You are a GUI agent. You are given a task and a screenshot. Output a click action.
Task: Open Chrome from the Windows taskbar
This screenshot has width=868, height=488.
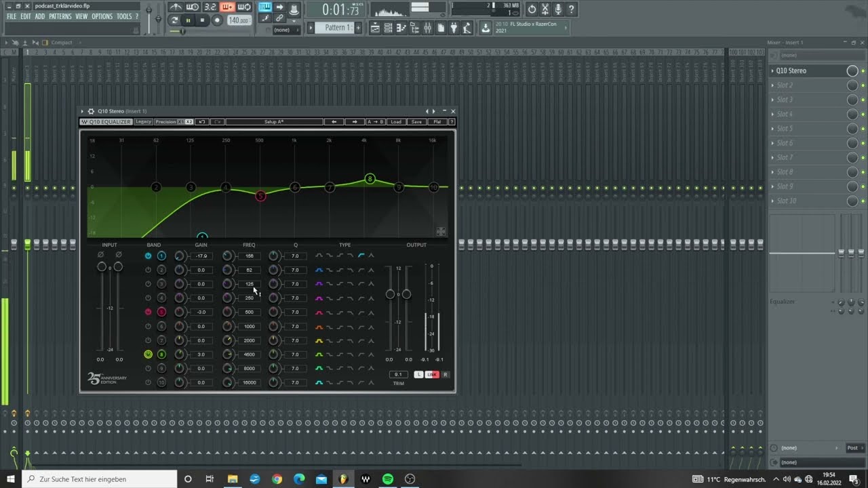[x=277, y=479]
